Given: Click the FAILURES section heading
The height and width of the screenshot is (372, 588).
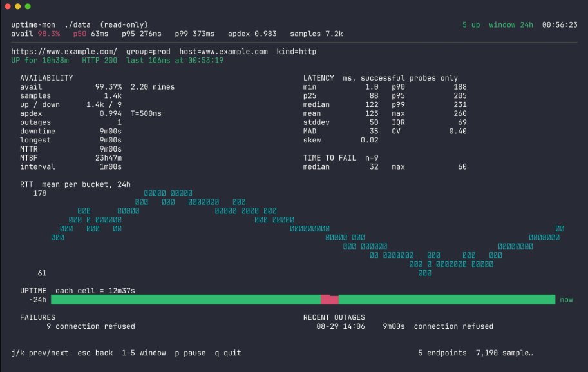Looking at the screenshot, I should (37, 318).
